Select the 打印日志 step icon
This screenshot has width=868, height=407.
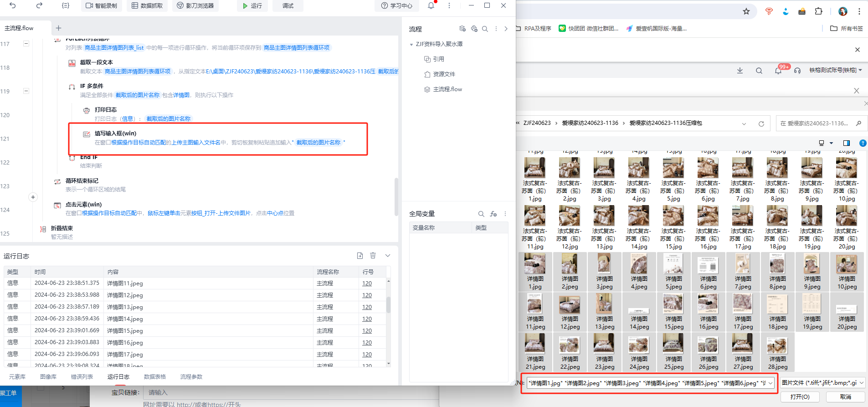click(x=87, y=111)
